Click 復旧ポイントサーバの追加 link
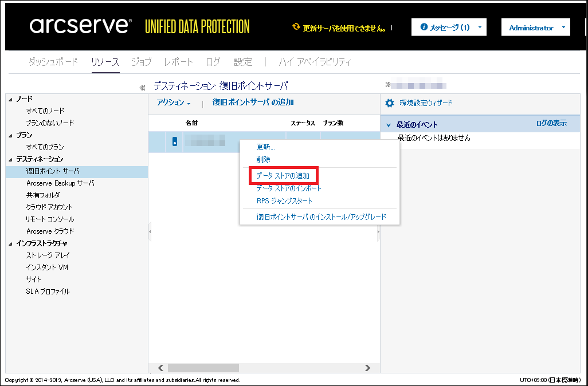 click(253, 103)
